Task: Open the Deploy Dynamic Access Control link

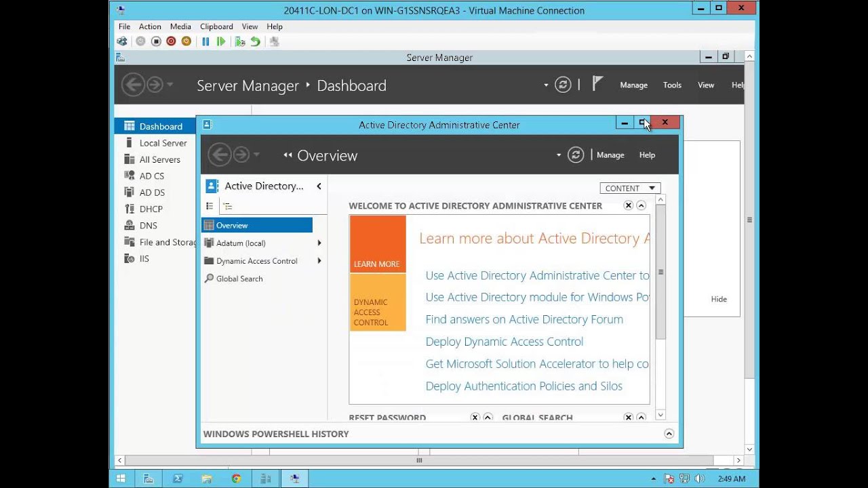Action: [x=505, y=342]
